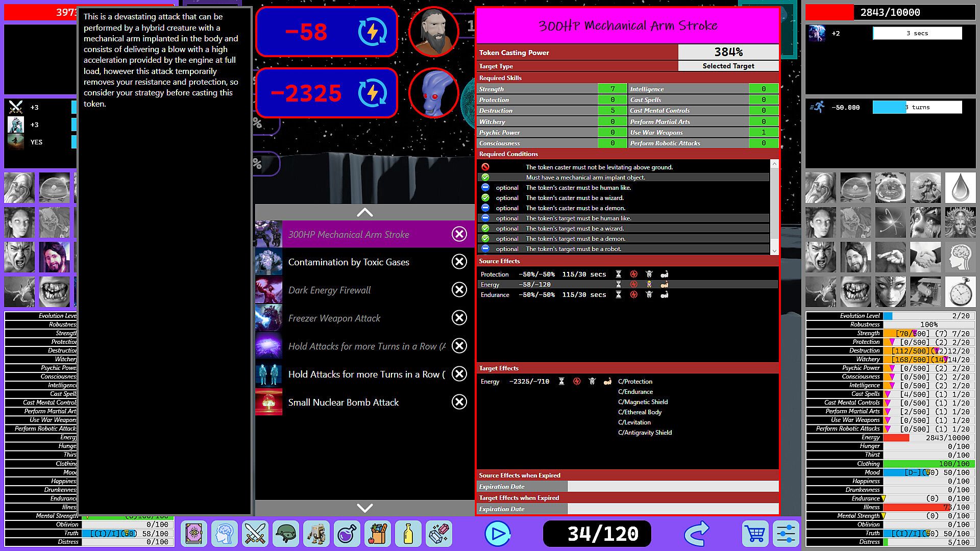Remove Contamination by Toxic Gases token
The height and width of the screenshot is (551, 980).
tap(459, 262)
